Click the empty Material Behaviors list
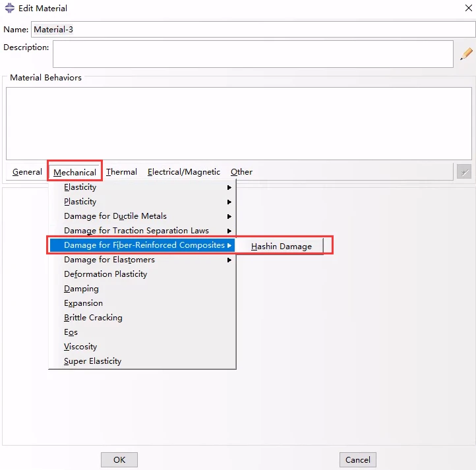476x470 pixels. click(x=239, y=123)
